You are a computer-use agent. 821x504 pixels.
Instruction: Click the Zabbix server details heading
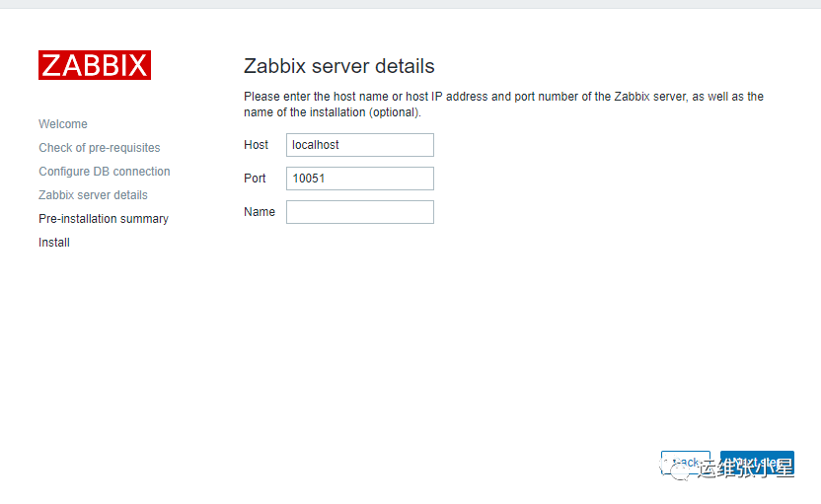pyautogui.click(x=339, y=66)
